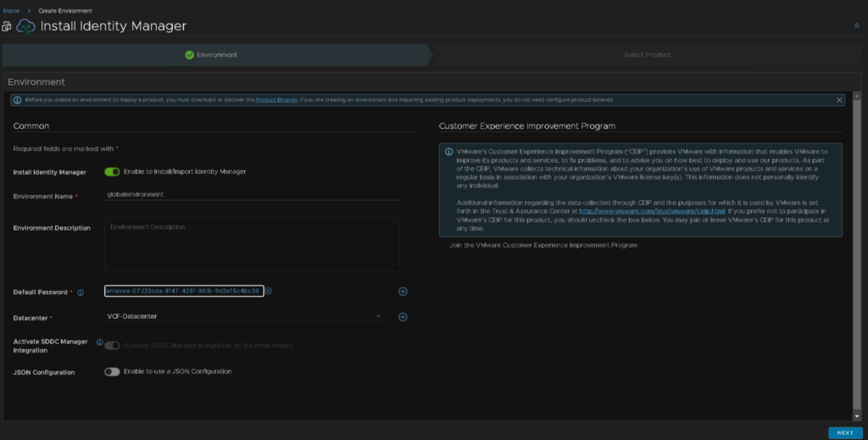Click the info icon in the binaries banner
Screen dimensions: 868x440
click(17, 100)
